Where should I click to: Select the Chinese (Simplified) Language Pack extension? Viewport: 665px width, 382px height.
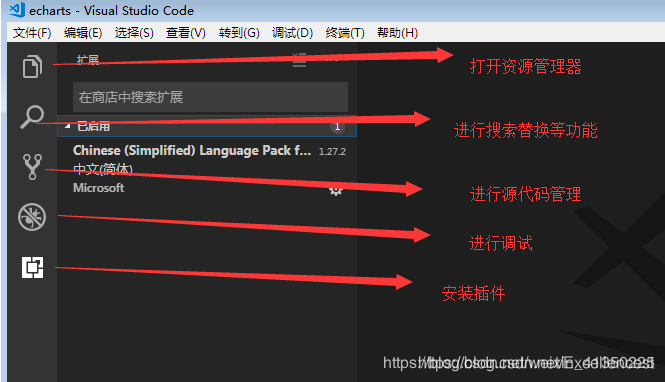(x=207, y=170)
